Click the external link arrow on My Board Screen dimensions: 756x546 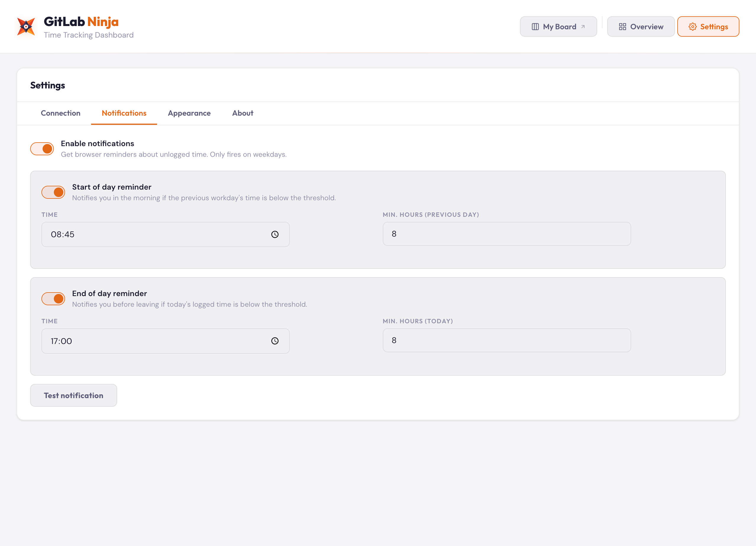583,27
